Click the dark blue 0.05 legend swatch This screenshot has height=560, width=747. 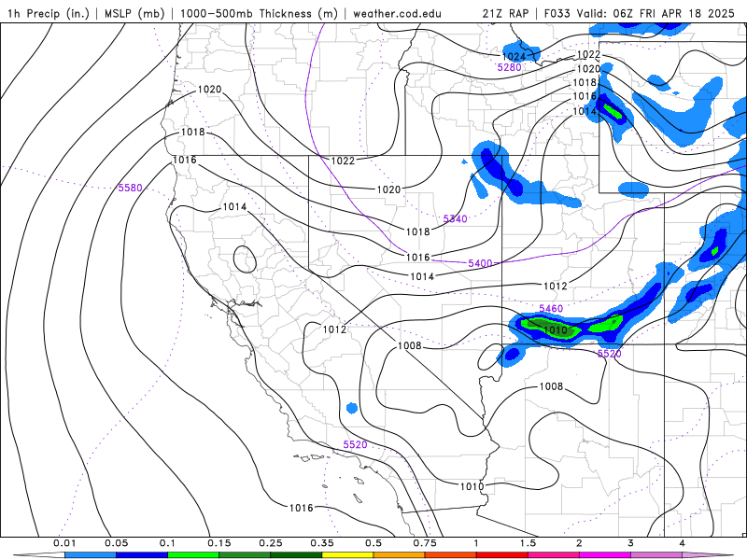point(142,555)
